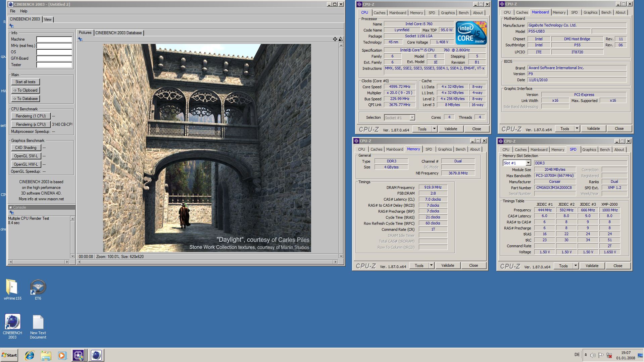Open the ET6 desktop shortcut
This screenshot has width=644, height=362.
pos(38,290)
